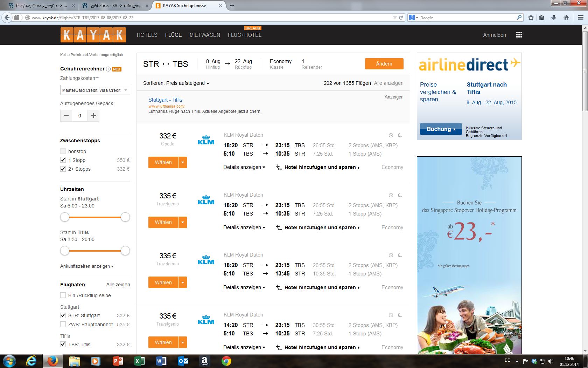Switch to the first browser tab

(x=41, y=6)
